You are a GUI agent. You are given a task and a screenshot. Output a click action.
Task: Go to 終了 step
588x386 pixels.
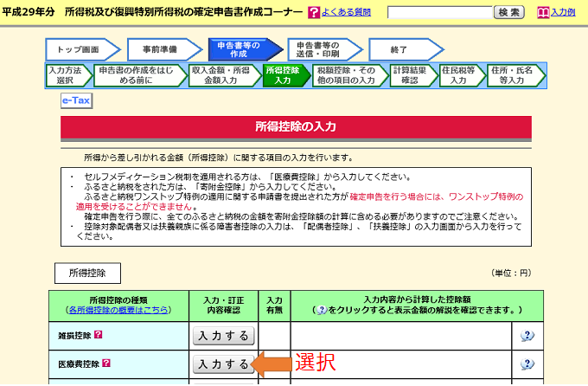[x=406, y=49]
